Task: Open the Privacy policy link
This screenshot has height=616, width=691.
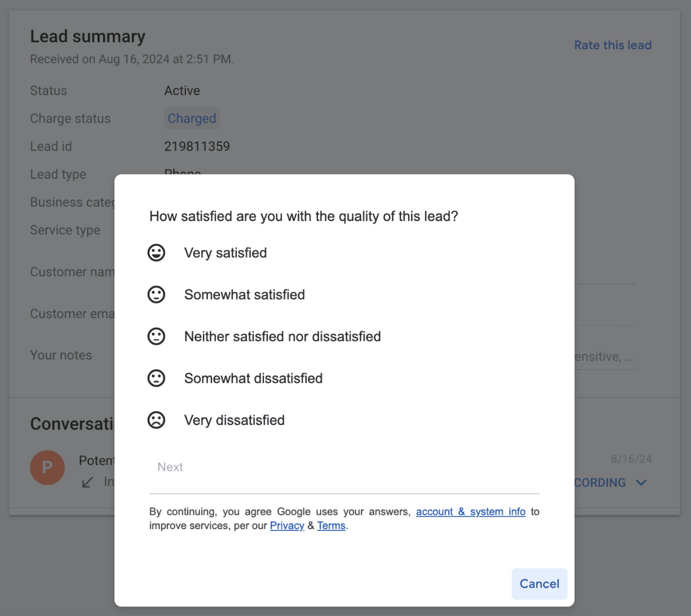Action: coord(287,525)
